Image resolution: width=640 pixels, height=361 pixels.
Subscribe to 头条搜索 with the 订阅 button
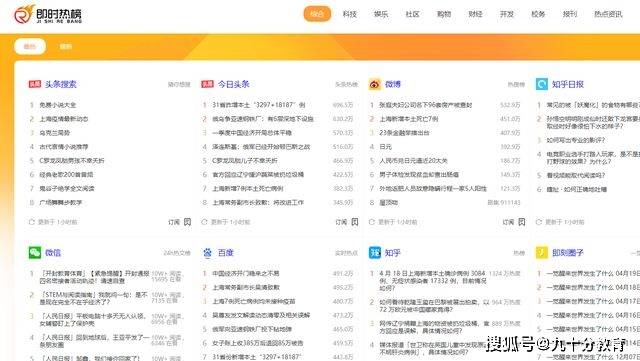pyautogui.click(x=174, y=222)
